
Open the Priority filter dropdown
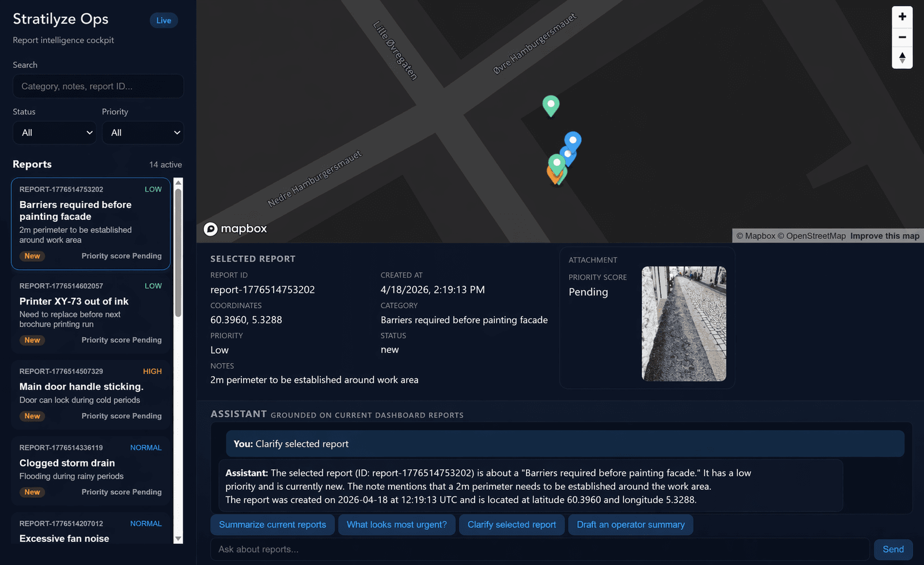pyautogui.click(x=143, y=132)
